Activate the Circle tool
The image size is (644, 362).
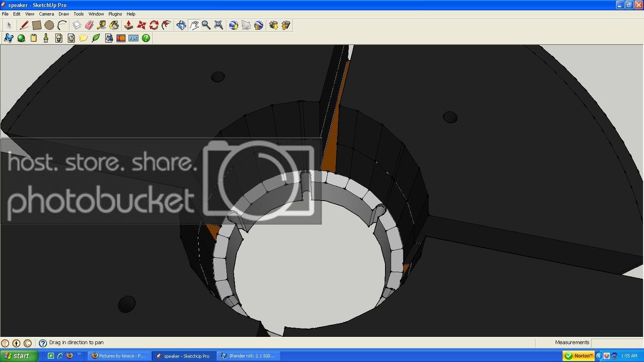click(x=49, y=25)
